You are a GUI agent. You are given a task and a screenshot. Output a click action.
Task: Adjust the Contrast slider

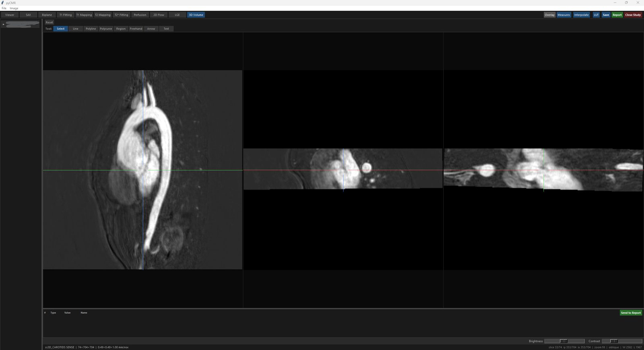coord(622,341)
